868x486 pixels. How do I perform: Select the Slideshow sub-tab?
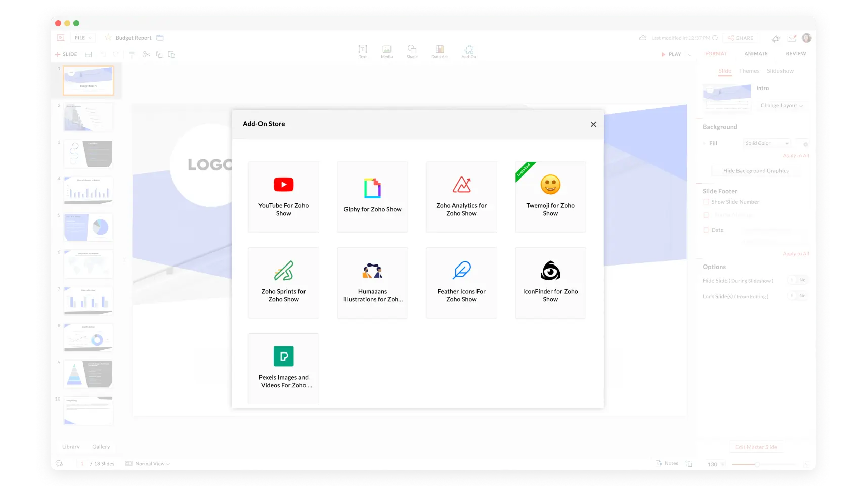[780, 71]
